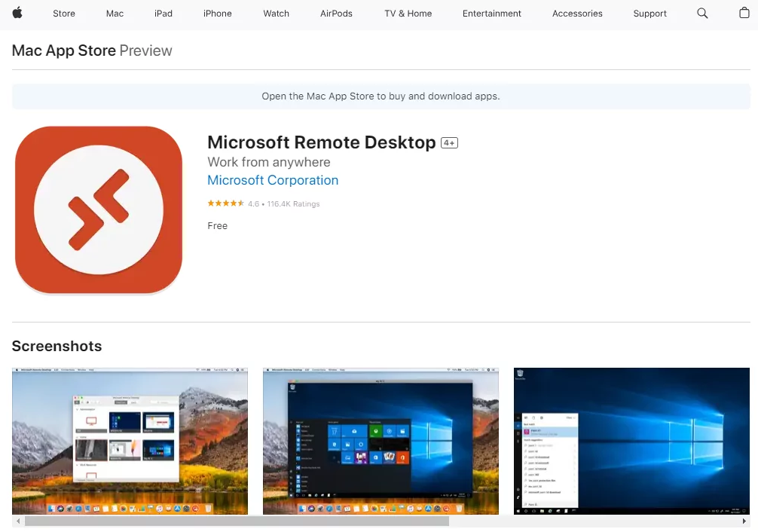Go to TV & Home section
The width and height of the screenshot is (758, 532).
coord(408,14)
